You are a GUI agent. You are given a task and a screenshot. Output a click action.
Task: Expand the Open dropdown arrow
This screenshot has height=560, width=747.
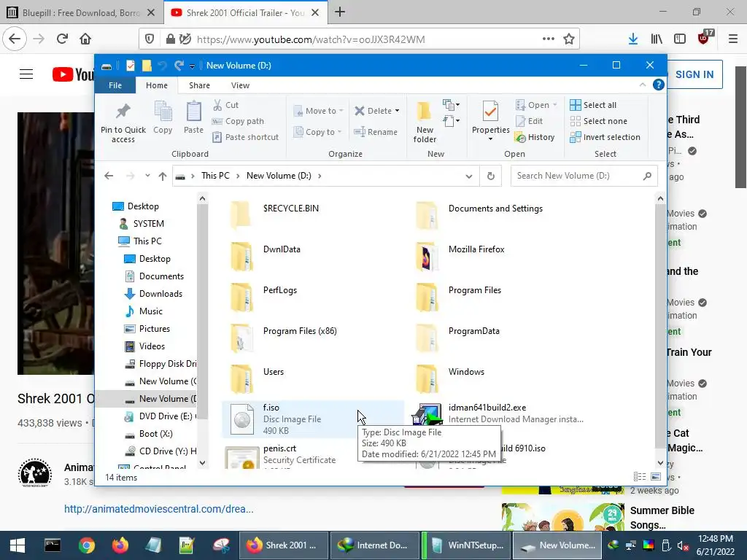click(x=555, y=105)
